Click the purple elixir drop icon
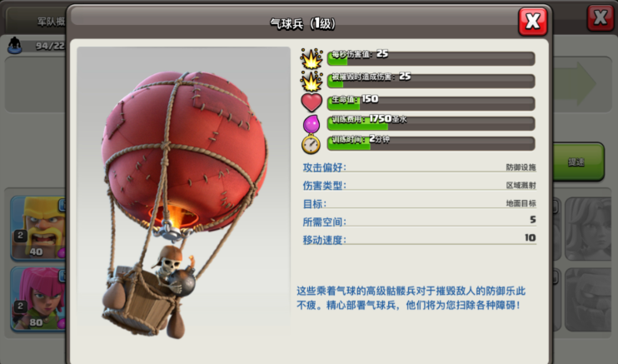Image resolution: width=618 pixels, height=364 pixels. 311,124
